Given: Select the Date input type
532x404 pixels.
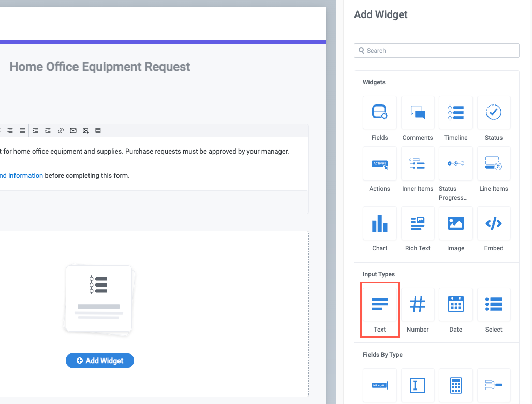Looking at the screenshot, I should click(x=455, y=305).
